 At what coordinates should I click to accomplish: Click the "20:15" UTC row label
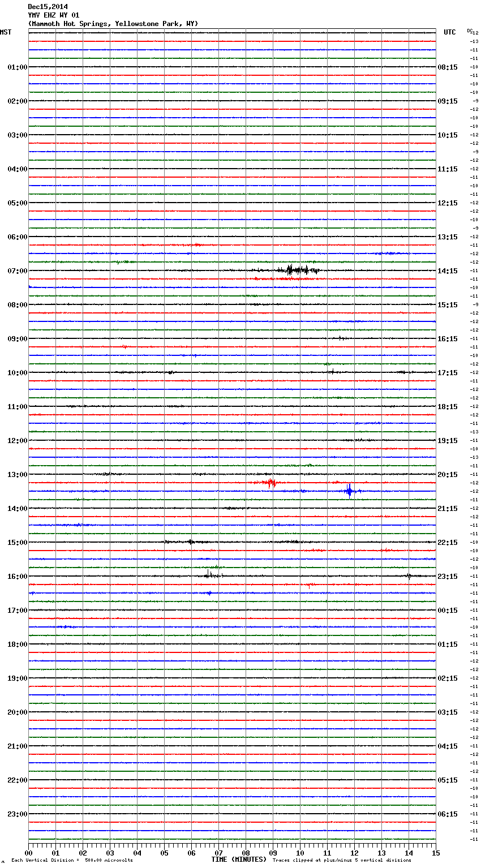[448, 475]
